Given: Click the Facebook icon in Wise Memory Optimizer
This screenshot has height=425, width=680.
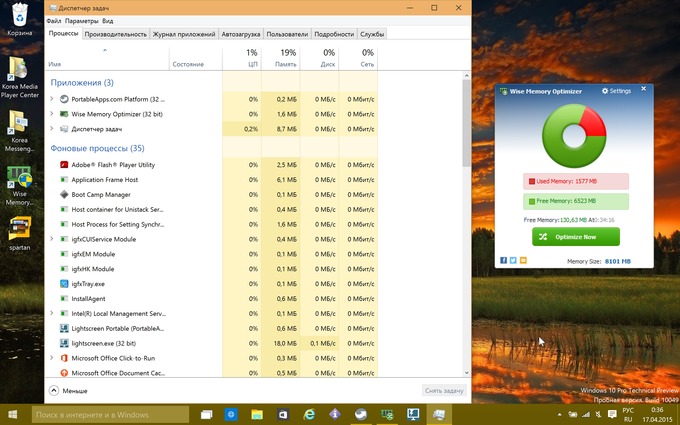Looking at the screenshot, I should coord(504,260).
